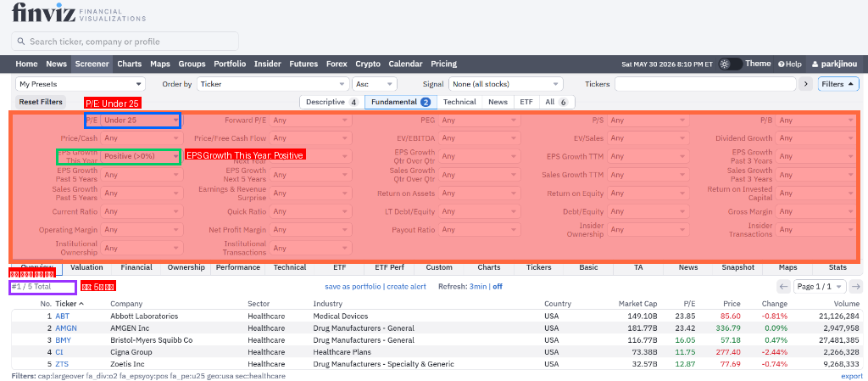868x381 pixels.
Task: Click the magnifier icon in search box
Action: [x=21, y=42]
